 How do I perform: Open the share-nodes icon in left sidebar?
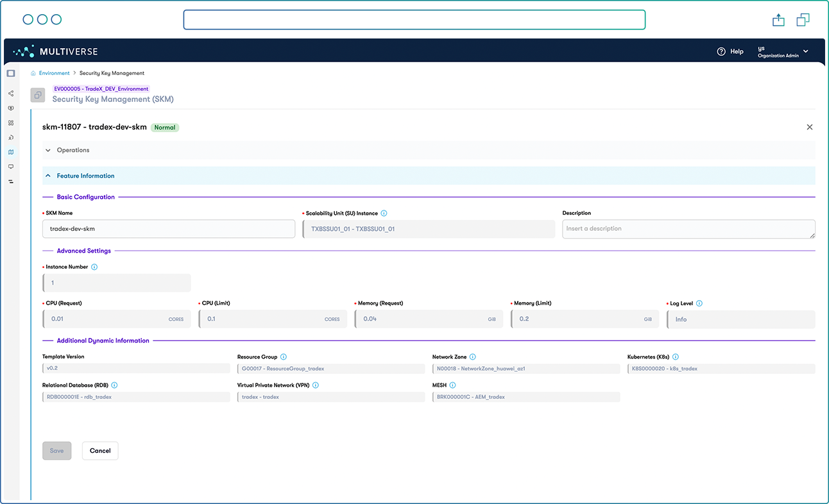[x=11, y=94]
